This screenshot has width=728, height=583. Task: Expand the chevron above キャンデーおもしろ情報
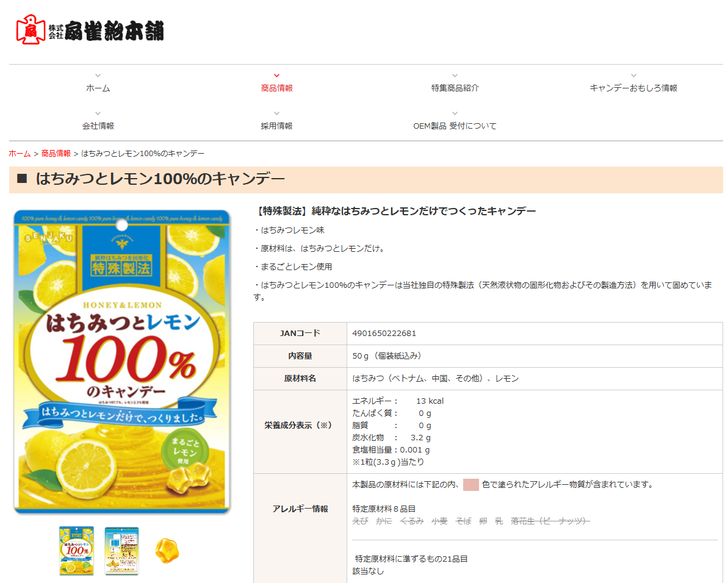coord(634,76)
